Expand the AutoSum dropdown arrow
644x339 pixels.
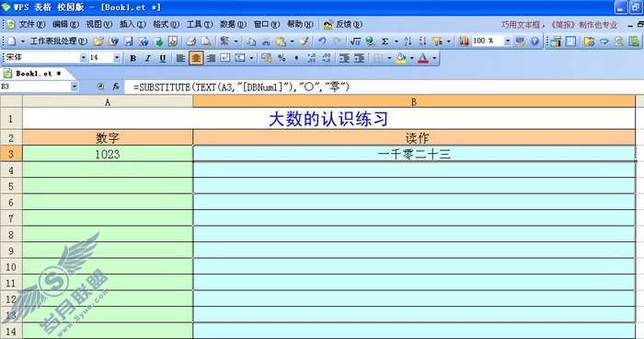(x=396, y=41)
